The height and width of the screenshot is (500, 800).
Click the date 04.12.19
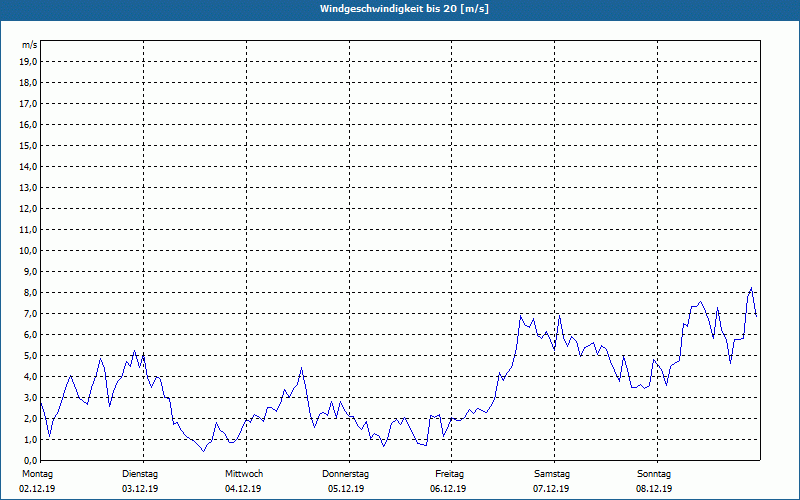[x=243, y=489]
